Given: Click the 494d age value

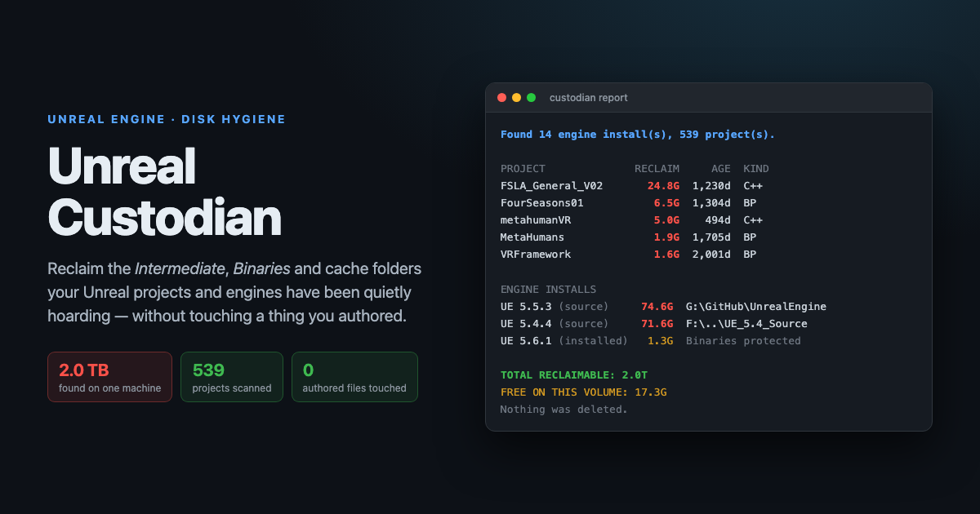Looking at the screenshot, I should pyautogui.click(x=718, y=220).
